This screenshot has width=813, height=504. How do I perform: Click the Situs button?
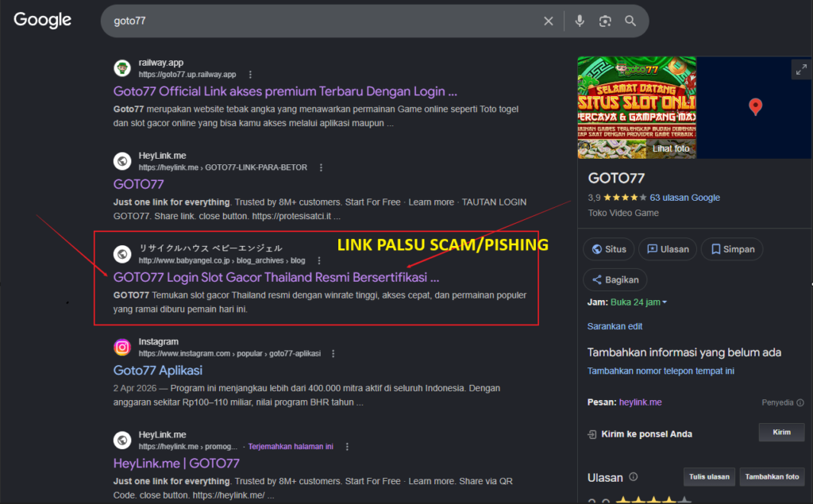pos(609,249)
